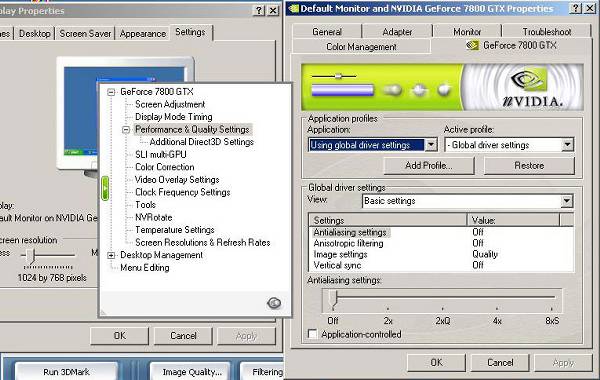Expand the Desktop Management tree node
Image resolution: width=600 pixels, height=380 pixels.
pos(111,255)
